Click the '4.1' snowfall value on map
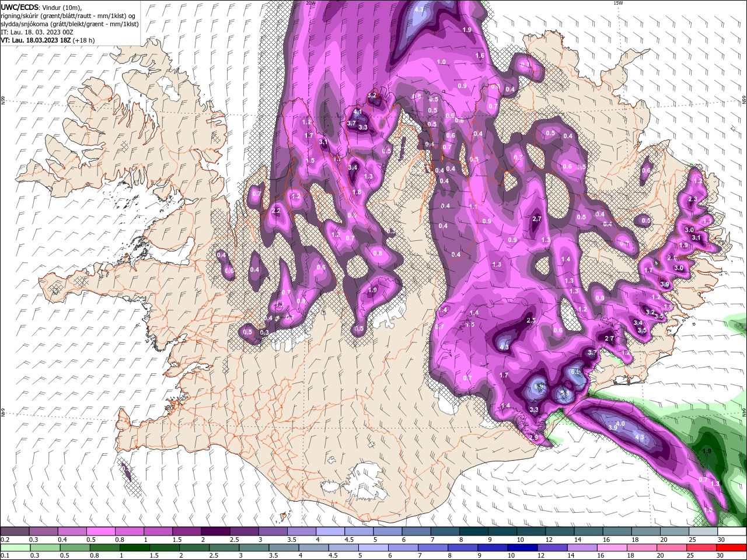The height and width of the screenshot is (560, 747). coord(358,112)
